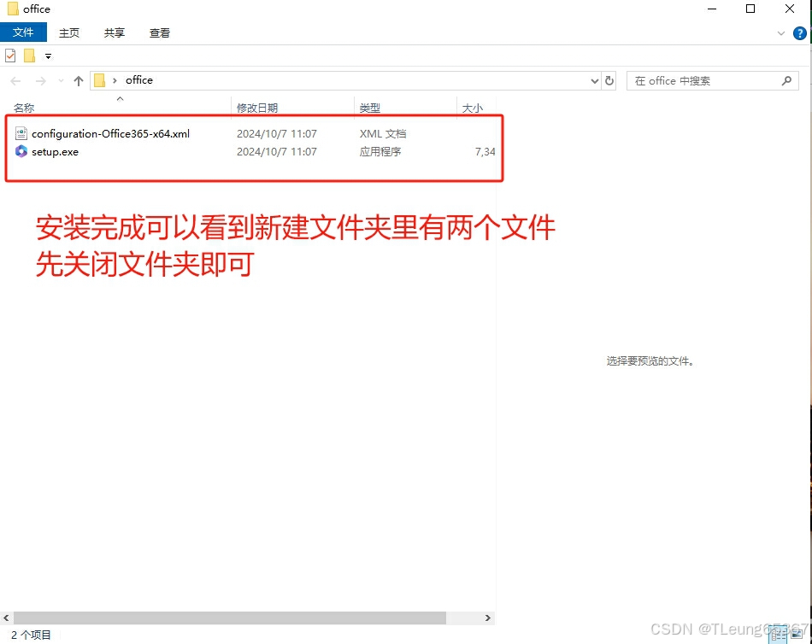
Task: Click the setup.exe Office icon
Action: coord(21,151)
